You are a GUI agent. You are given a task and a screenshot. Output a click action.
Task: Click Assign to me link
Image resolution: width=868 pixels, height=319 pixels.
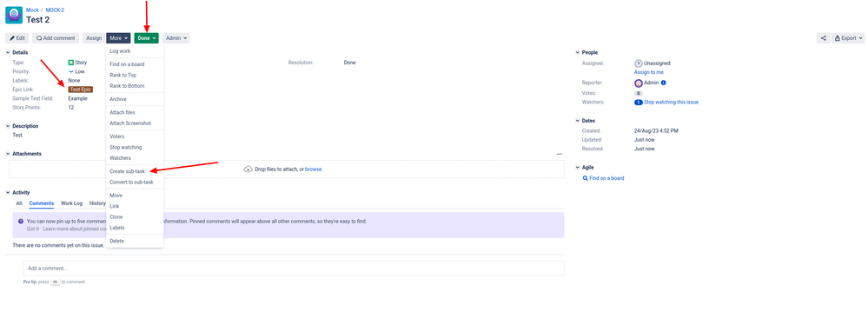tap(649, 72)
